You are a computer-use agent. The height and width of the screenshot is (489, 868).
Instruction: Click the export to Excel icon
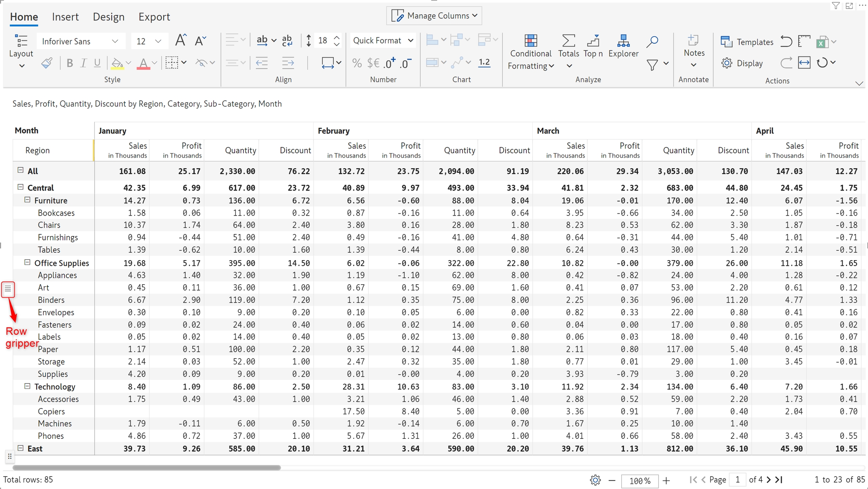tap(822, 42)
